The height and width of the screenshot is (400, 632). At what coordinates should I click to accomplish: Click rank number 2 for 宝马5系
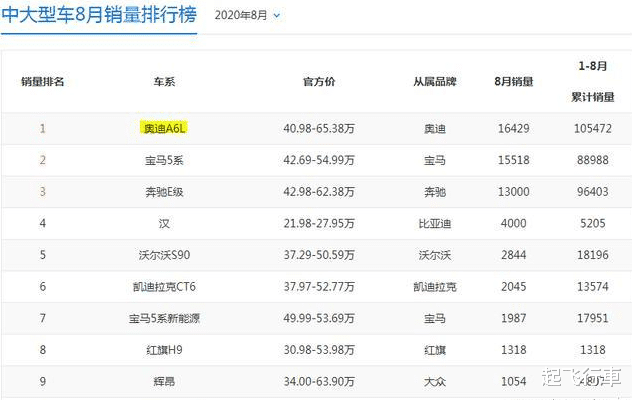tap(42, 160)
